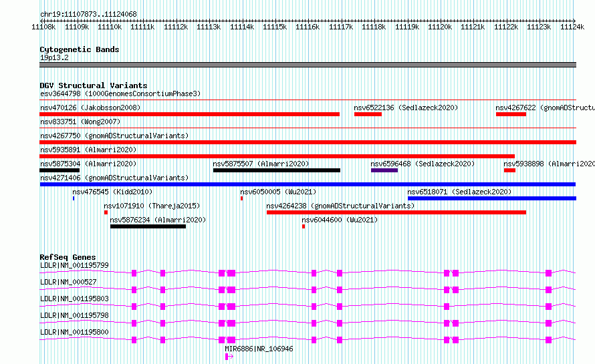Image resolution: width=595 pixels, height=364 pixels.
Task: Click the nsv5876234 black variant bar
Action: [148, 226]
